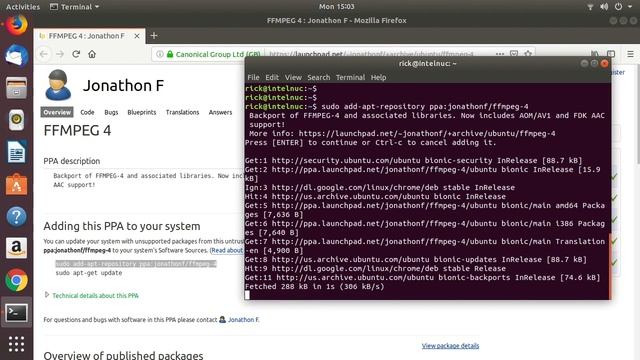This screenshot has height=360, width=640.
Task: Go to Firefox home page icon
Action: (92, 54)
